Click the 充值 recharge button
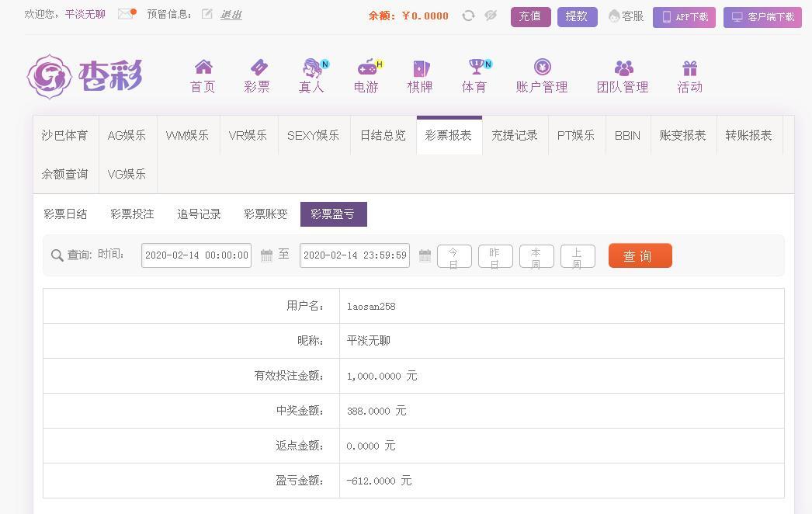Screen dimensions: 812x514 tap(530, 16)
